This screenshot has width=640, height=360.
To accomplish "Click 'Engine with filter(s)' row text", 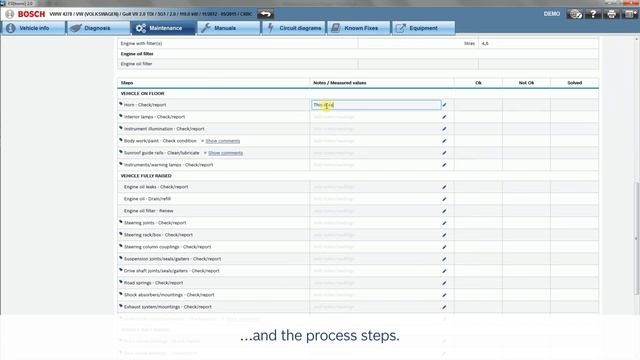I will coord(141,43).
